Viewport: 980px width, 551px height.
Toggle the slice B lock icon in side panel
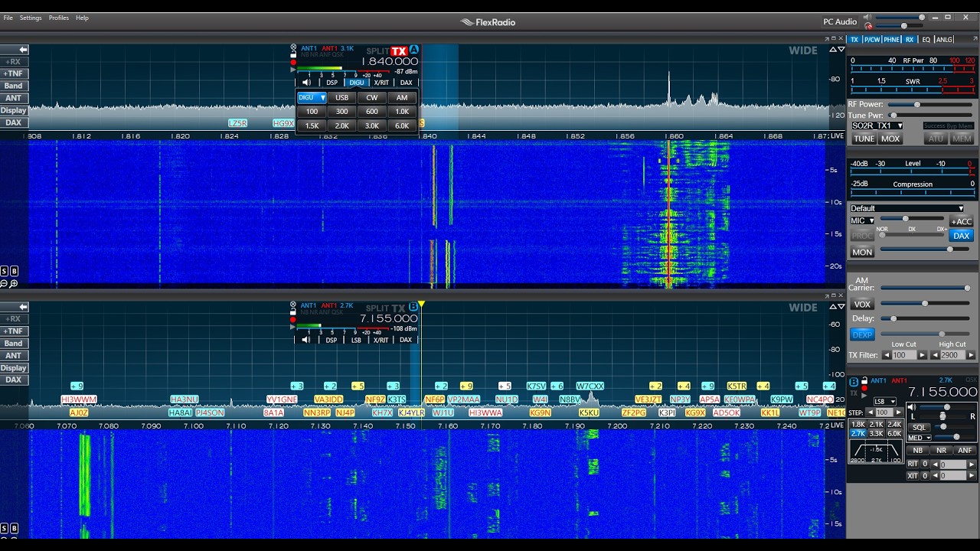tap(864, 381)
